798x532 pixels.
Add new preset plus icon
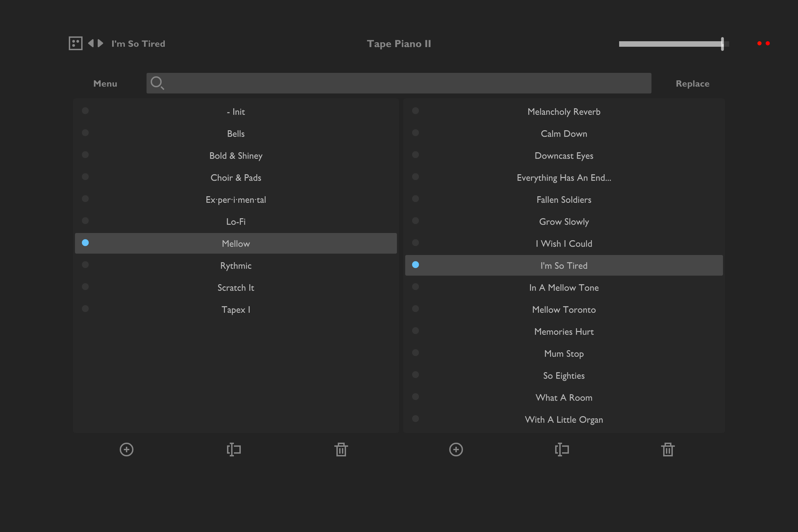(x=456, y=450)
